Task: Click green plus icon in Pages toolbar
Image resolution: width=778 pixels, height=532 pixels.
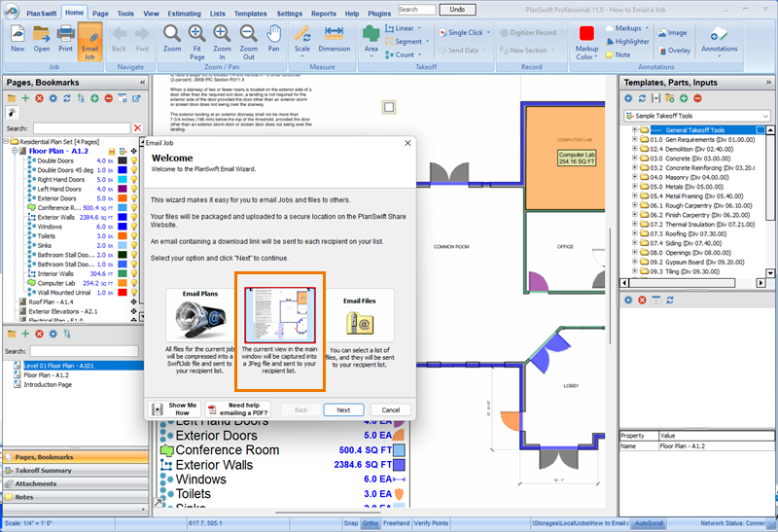Action: (25, 98)
